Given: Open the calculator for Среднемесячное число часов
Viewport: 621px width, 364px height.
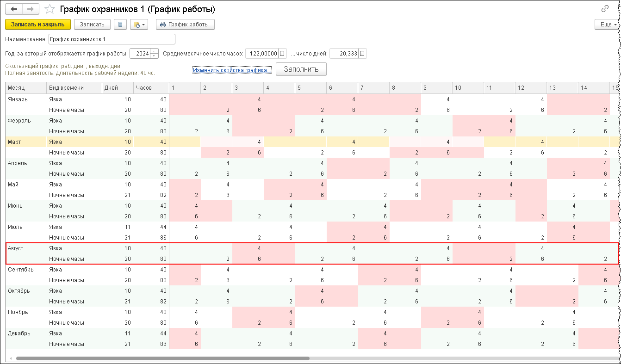Looking at the screenshot, I should coord(283,54).
